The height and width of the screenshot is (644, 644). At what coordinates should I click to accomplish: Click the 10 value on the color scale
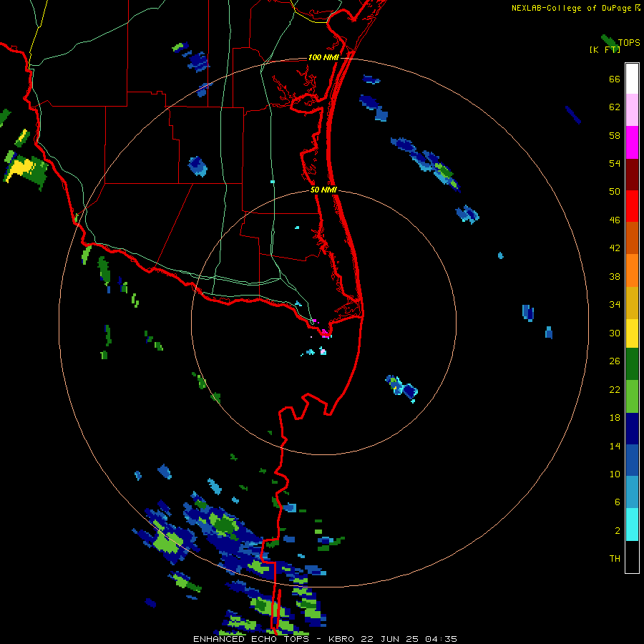pos(615,474)
